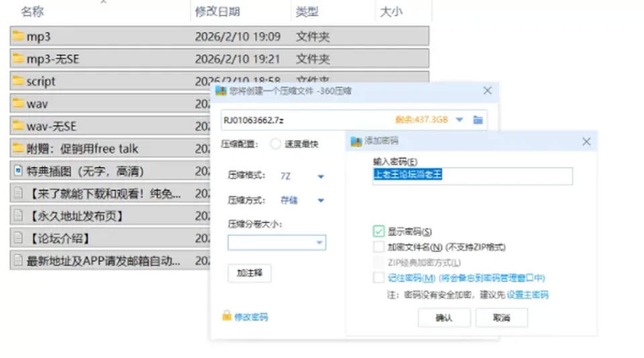Click the 特典插图 image file icon
The width and height of the screenshot is (644, 358).
pyautogui.click(x=18, y=170)
